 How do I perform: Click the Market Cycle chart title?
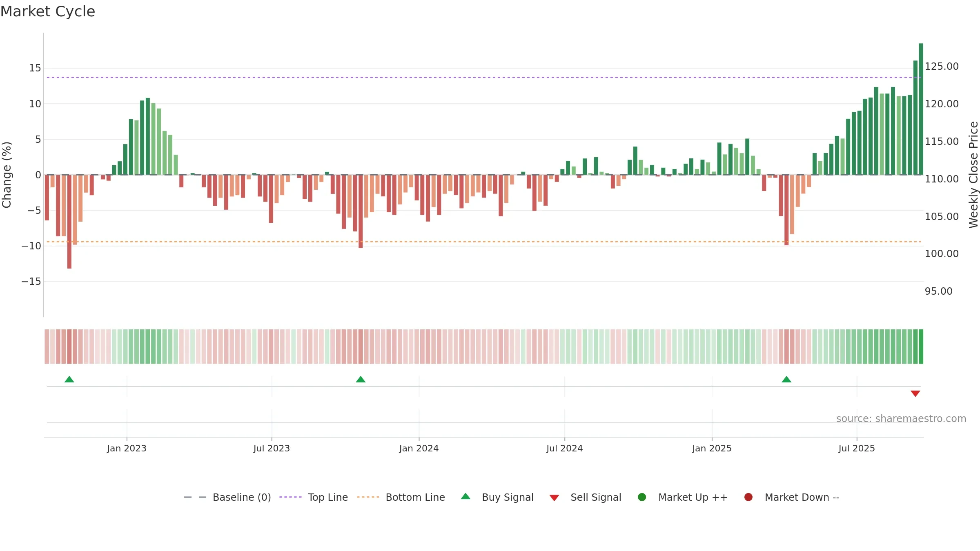(48, 11)
